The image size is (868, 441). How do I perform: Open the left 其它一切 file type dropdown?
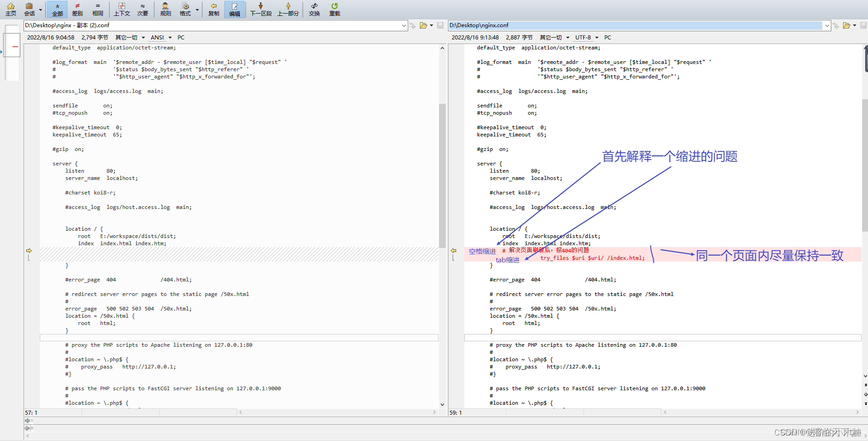pyautogui.click(x=130, y=38)
